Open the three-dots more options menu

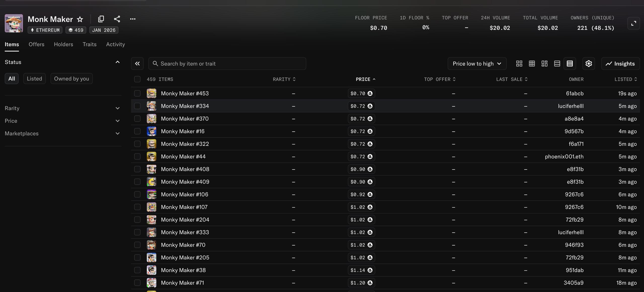[x=133, y=19]
